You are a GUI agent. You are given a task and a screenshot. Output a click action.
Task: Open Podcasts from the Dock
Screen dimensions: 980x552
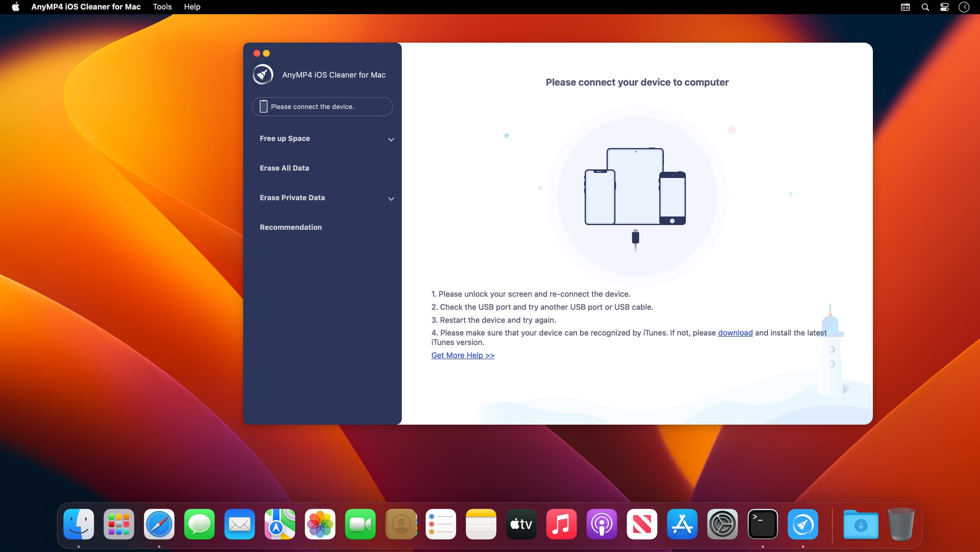point(602,524)
